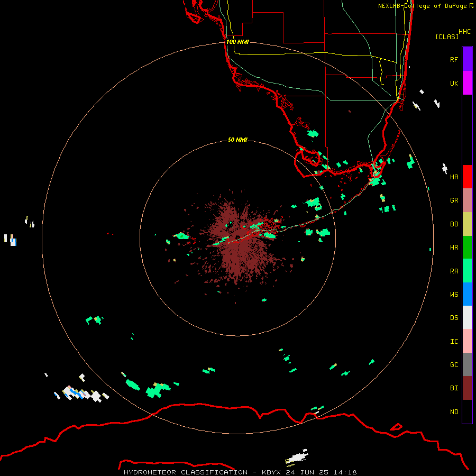Image resolution: width=476 pixels, height=476 pixels.
Task: Select the BD yellow legend swatch
Action: click(467, 224)
